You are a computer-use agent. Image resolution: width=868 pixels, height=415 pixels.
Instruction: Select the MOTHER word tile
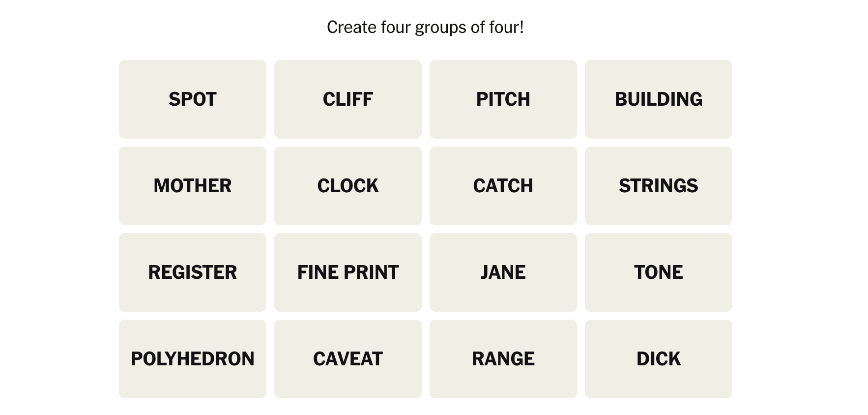click(x=192, y=186)
